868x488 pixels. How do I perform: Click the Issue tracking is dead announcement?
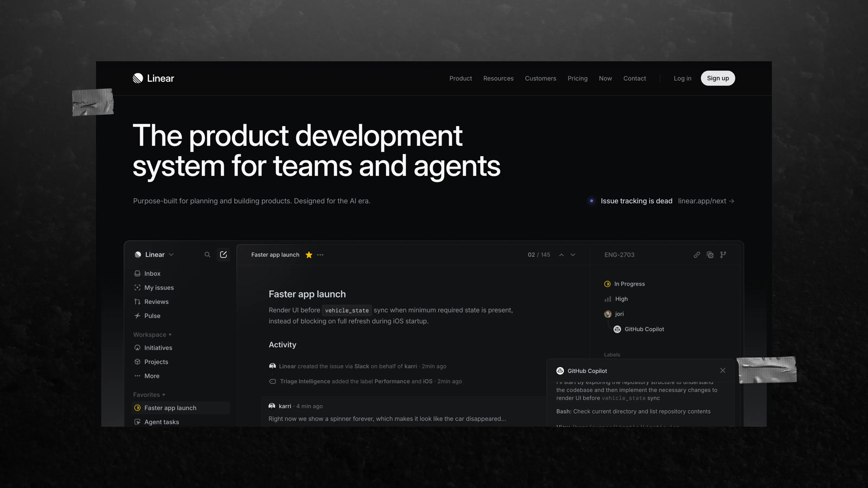point(636,201)
